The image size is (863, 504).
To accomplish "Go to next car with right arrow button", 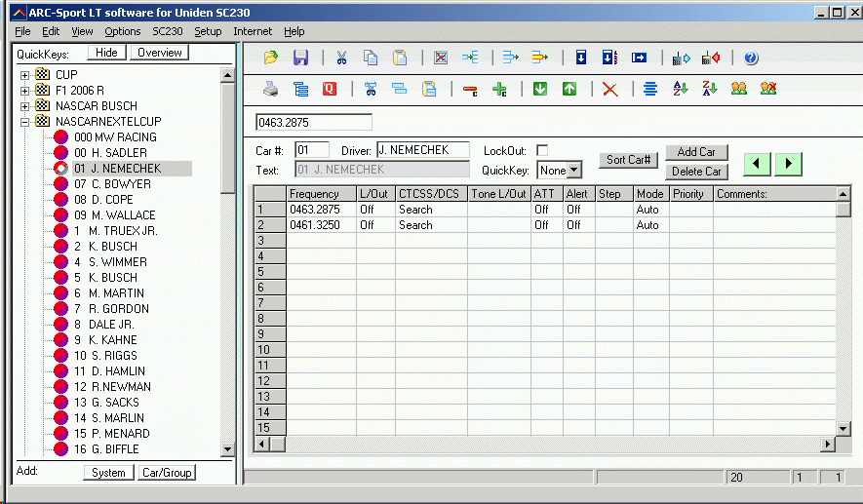I will [788, 164].
